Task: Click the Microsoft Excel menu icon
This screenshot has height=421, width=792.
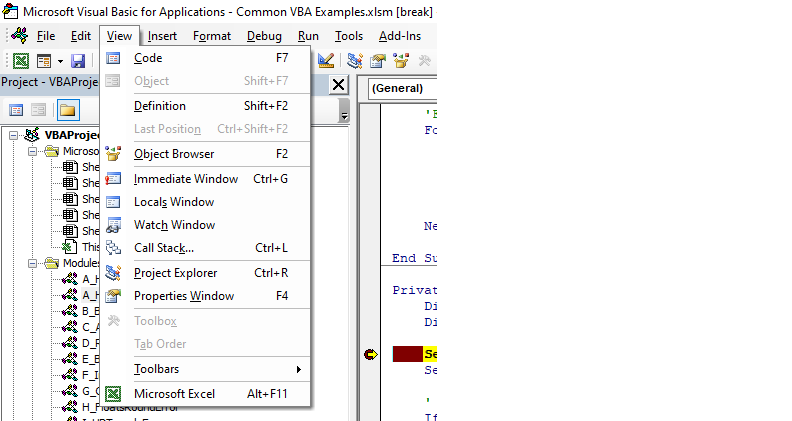Action: tap(113, 394)
